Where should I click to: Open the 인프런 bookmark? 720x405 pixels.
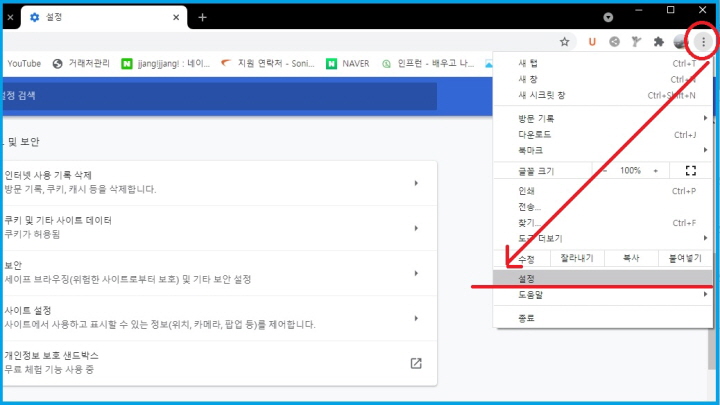pos(428,63)
